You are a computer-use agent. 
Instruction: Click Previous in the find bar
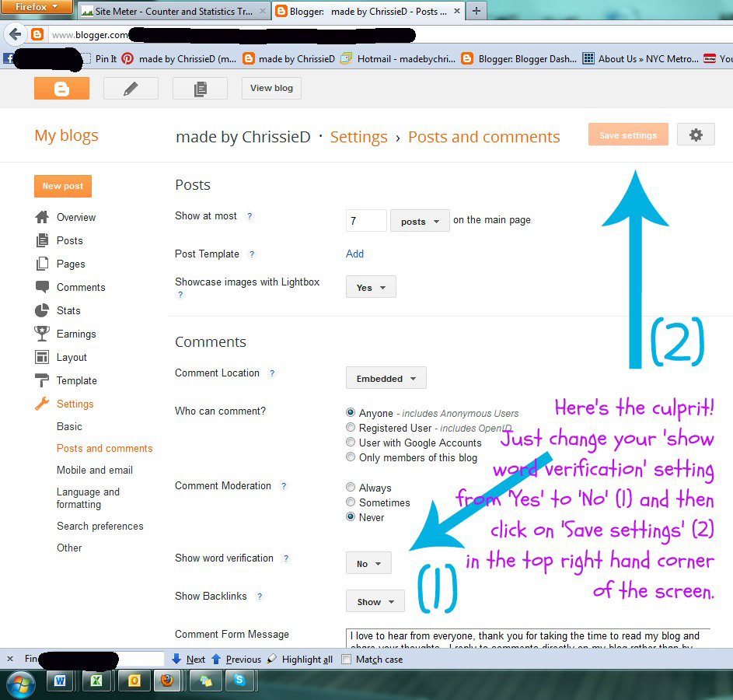[x=236, y=660]
